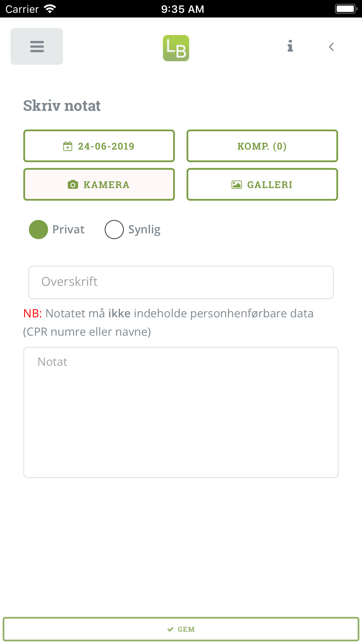Screen dimensions: 362x644
Task: Tap the camera icon on KAMERA button
Action: click(73, 184)
